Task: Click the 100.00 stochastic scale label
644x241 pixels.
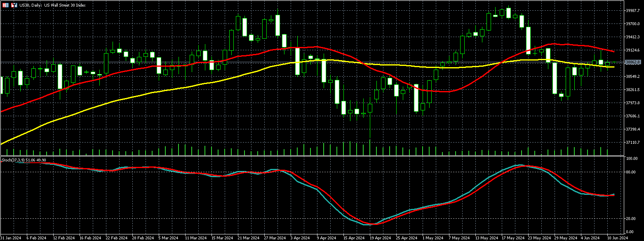Action: tap(632, 159)
